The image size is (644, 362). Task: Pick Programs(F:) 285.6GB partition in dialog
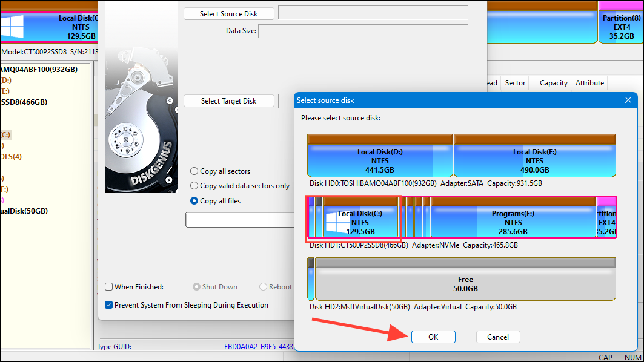point(513,217)
